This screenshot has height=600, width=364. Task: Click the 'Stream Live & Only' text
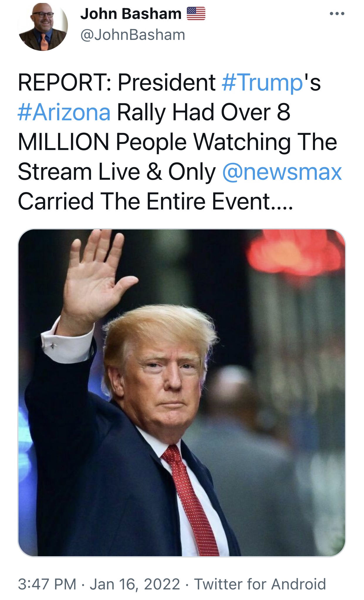point(117,172)
